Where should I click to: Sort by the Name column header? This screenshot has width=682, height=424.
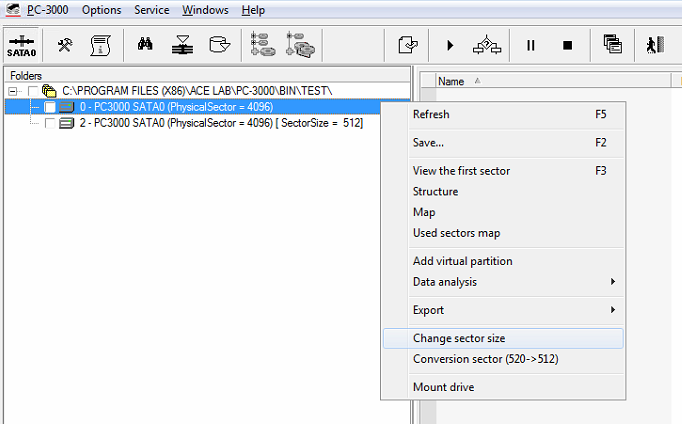pyautogui.click(x=452, y=81)
